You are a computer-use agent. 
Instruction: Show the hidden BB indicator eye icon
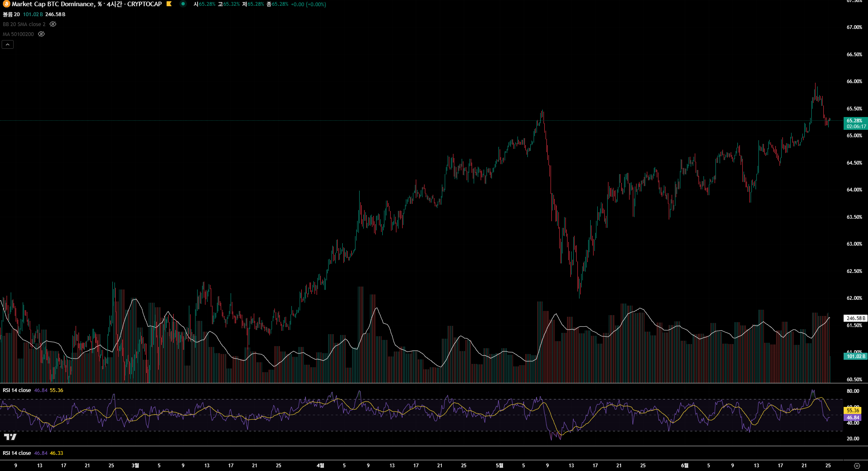click(x=53, y=24)
